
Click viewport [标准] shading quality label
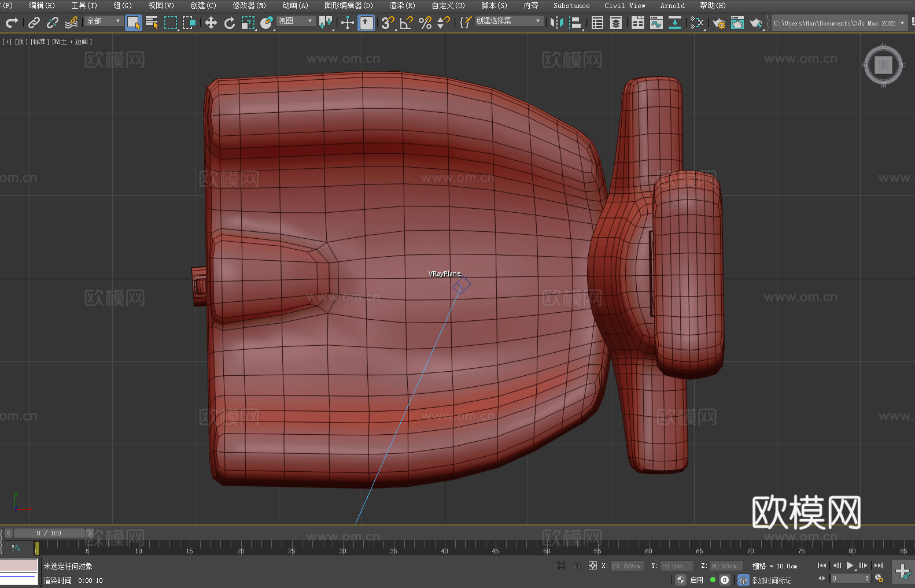[39, 42]
